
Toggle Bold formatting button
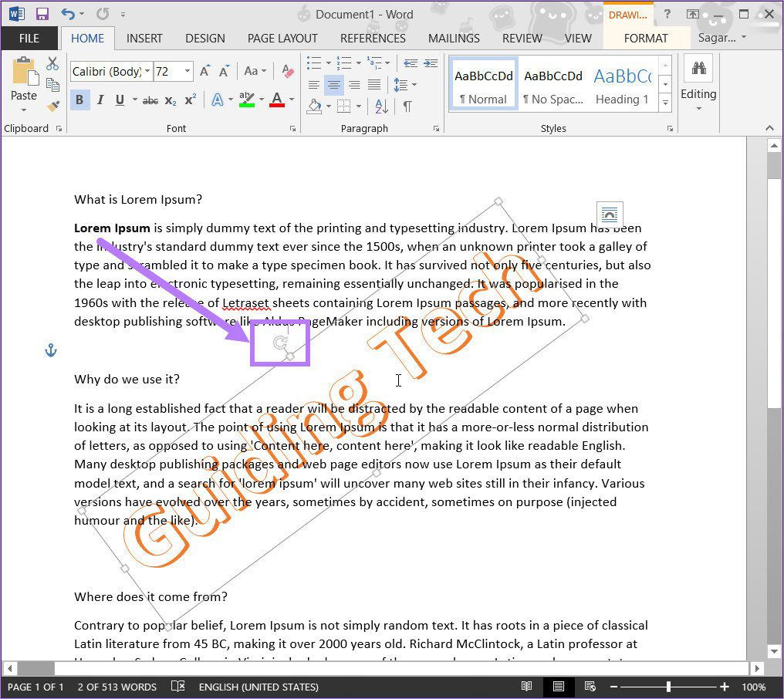[x=79, y=100]
